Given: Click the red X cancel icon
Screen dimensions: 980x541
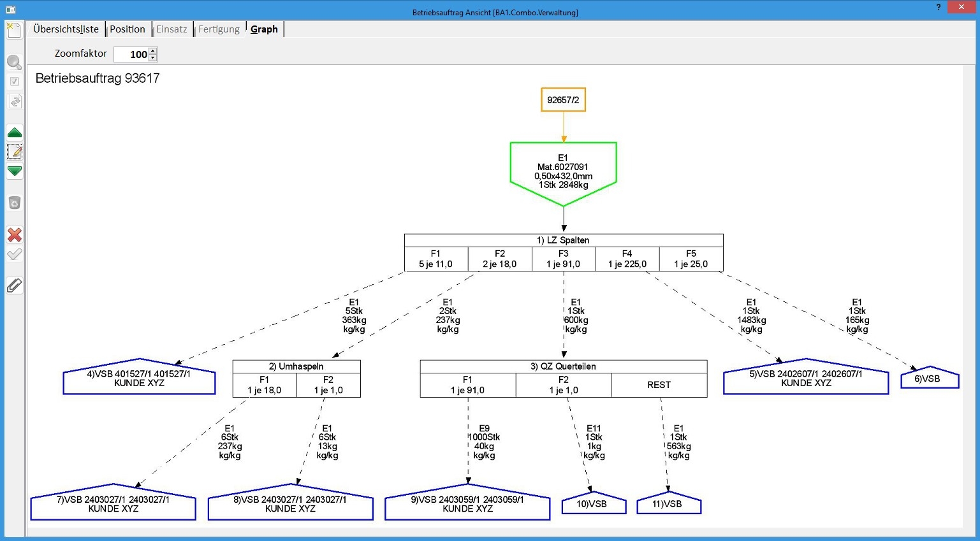Looking at the screenshot, I should [14, 234].
